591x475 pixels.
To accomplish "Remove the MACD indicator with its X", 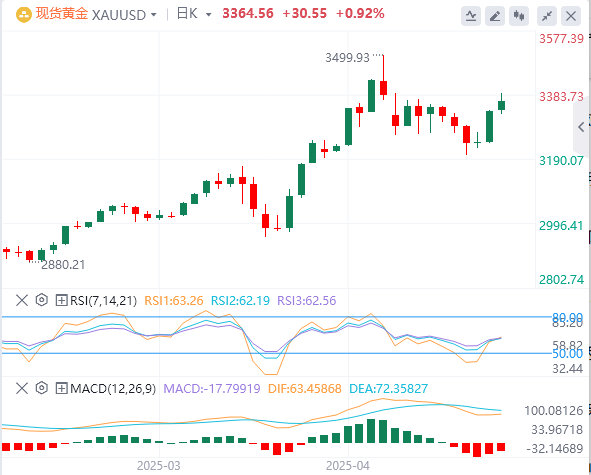I will tap(22, 388).
